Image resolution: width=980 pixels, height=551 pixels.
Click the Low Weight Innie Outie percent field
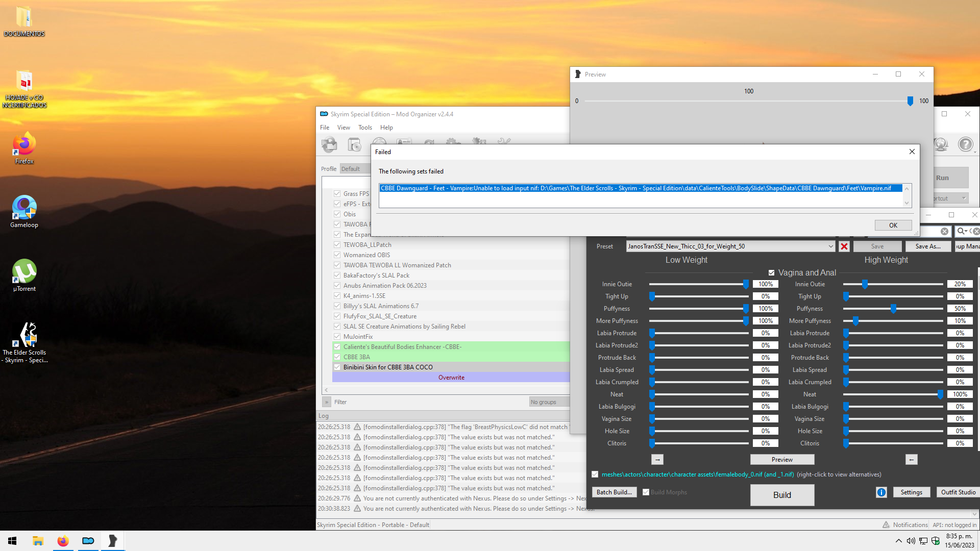pos(766,284)
